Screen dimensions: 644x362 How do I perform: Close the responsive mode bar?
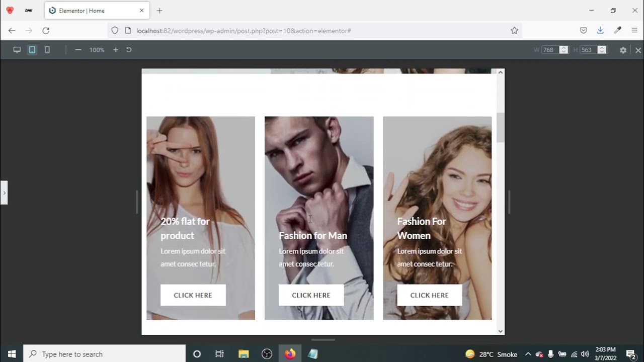coord(638,50)
